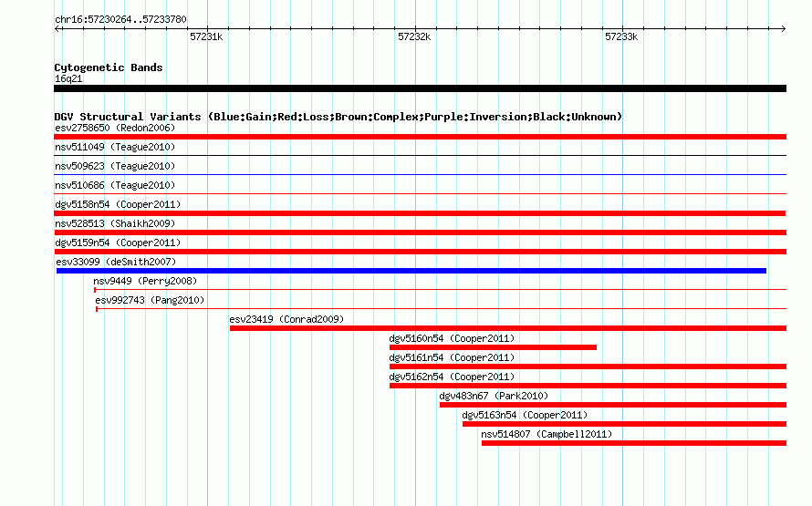Open the dgv5163n54 (Cooper2011) label

click(525, 415)
